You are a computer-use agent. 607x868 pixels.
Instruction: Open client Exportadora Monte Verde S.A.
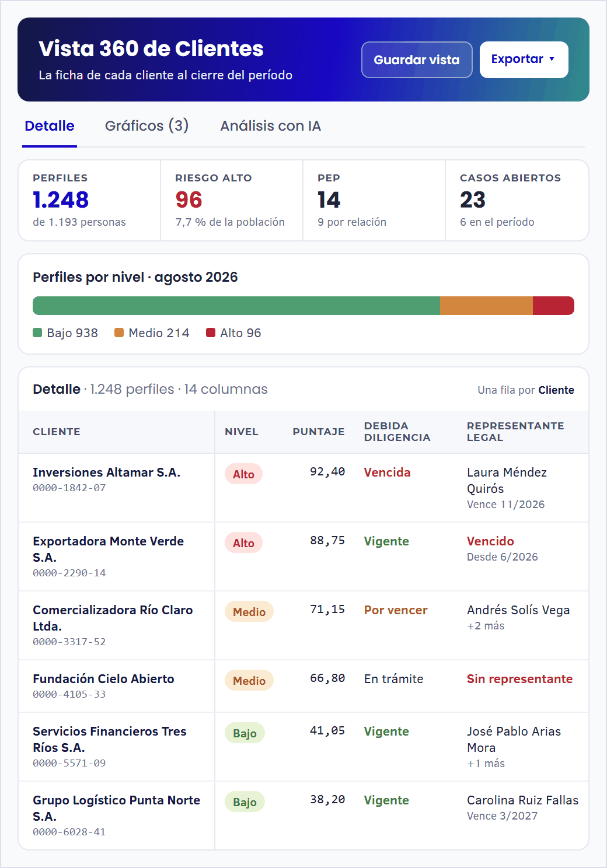tap(109, 549)
